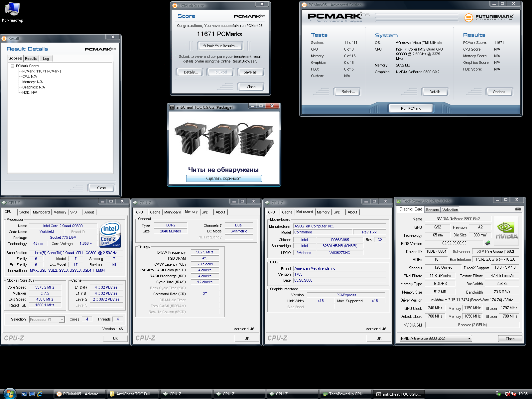Select 'HDD: N/A' tree row in Result Details
This screenshot has width=532, height=399.
tap(30, 92)
